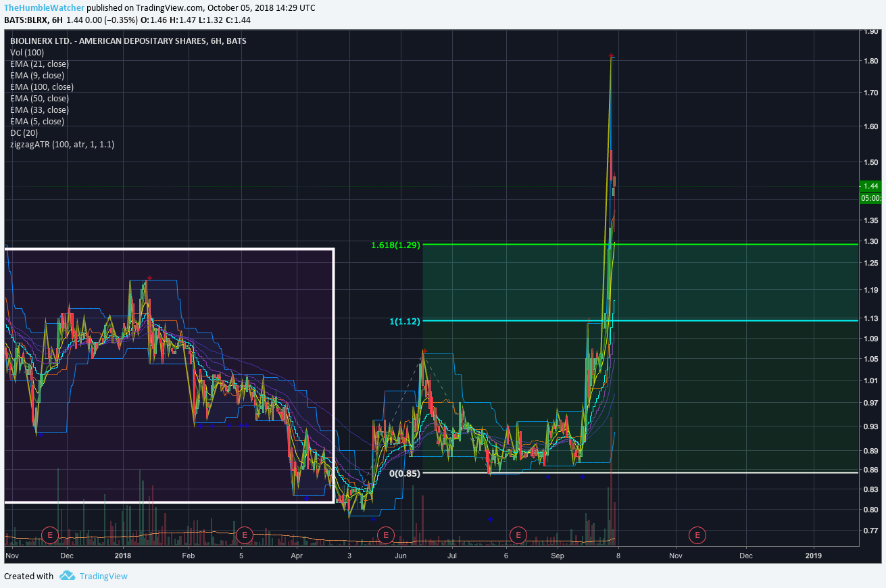Click the BIOLINERX LTD. chart title text

pyautogui.click(x=128, y=41)
